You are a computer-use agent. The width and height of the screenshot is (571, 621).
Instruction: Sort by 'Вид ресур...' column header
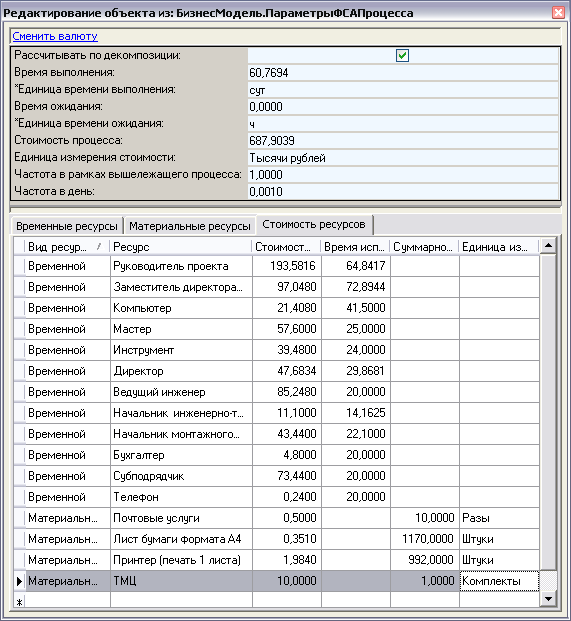click(x=67, y=247)
